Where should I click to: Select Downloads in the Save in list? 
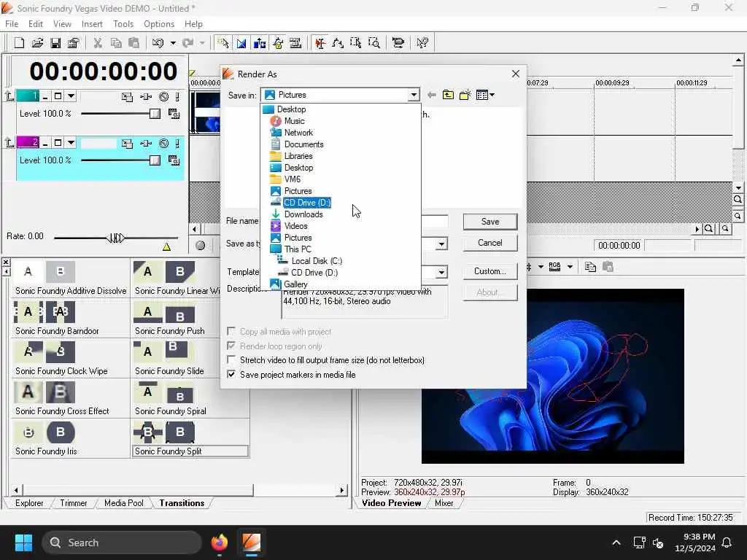303,214
